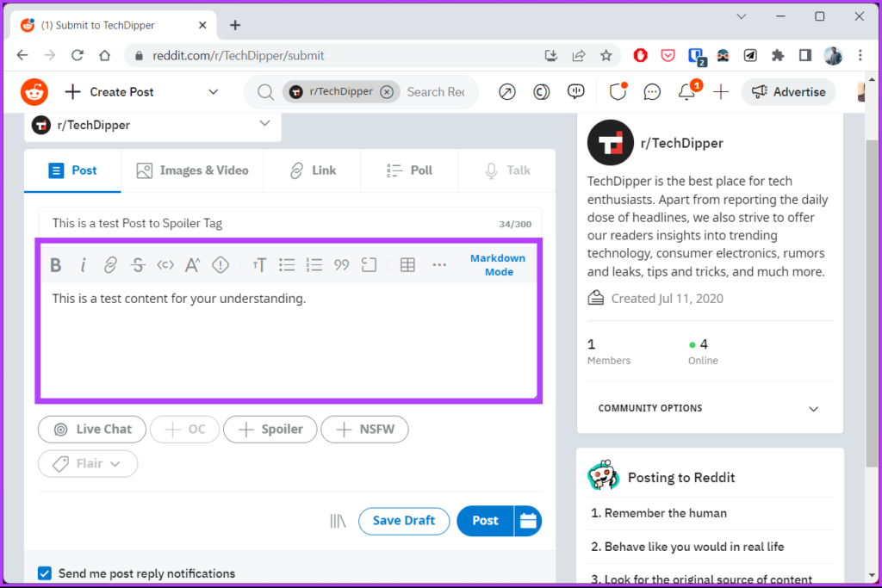The width and height of the screenshot is (882, 588).
Task: Click the Save Draft button
Action: [x=404, y=521]
